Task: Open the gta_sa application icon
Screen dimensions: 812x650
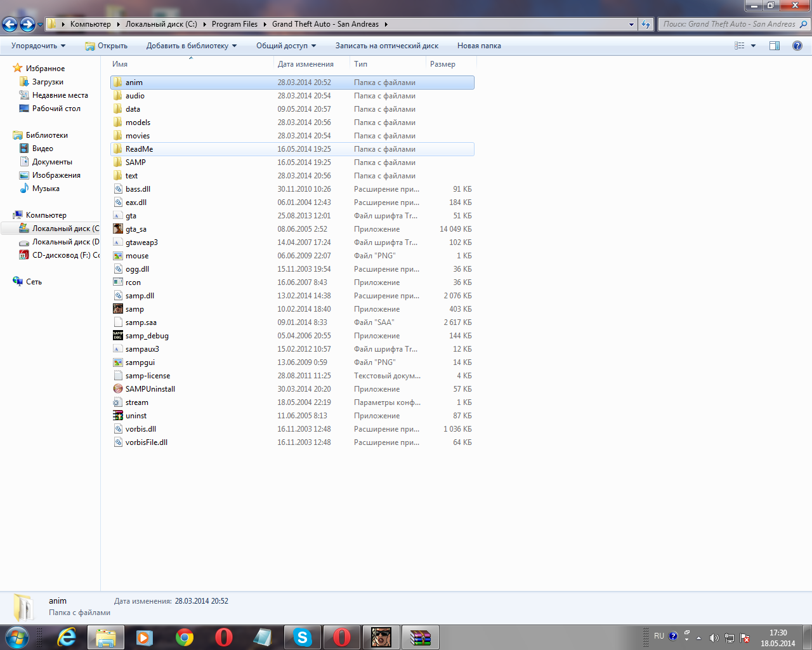Action: (x=118, y=229)
